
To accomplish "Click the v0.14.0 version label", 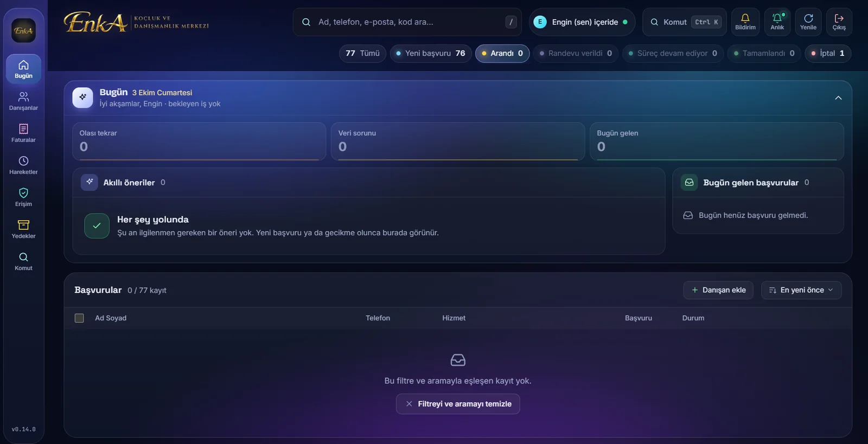I will [x=24, y=429].
